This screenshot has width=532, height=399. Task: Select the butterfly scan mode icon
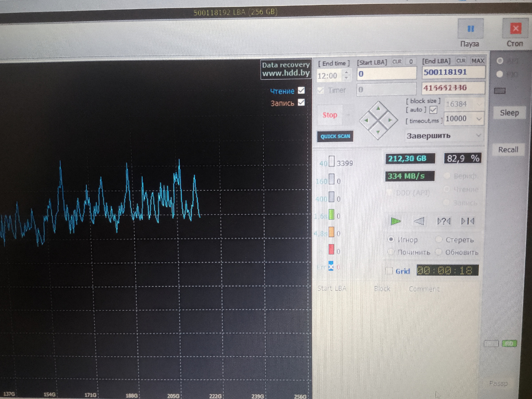(468, 221)
